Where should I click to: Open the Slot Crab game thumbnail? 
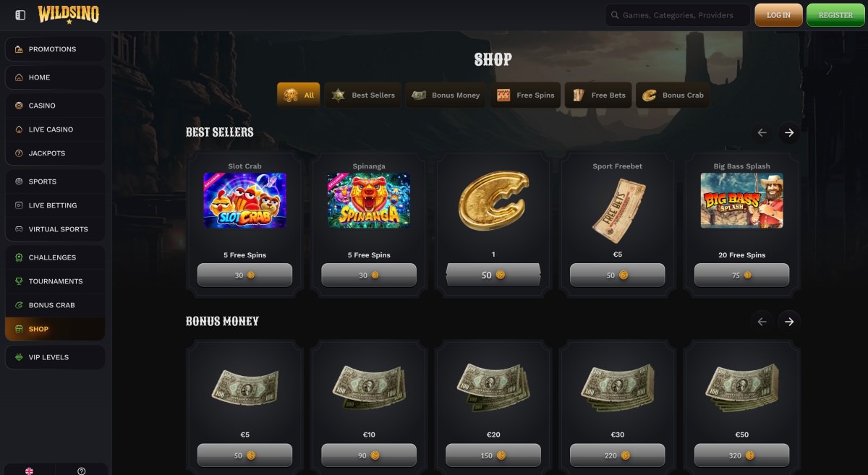[244, 200]
